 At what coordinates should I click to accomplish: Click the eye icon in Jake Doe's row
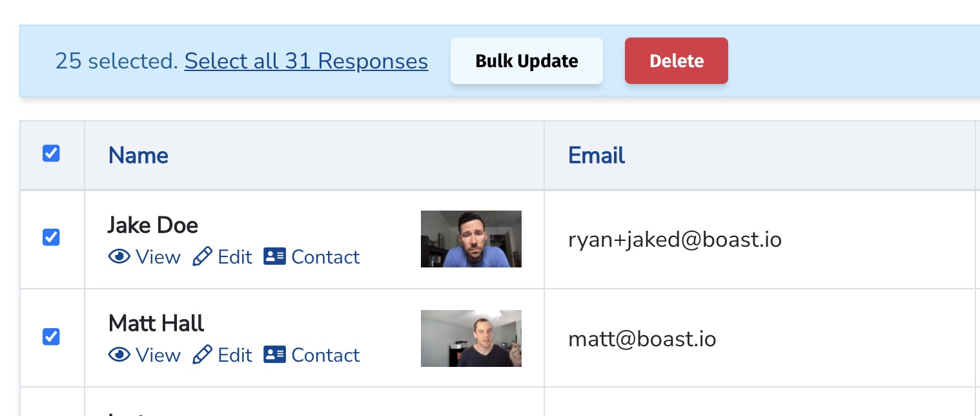(x=119, y=257)
